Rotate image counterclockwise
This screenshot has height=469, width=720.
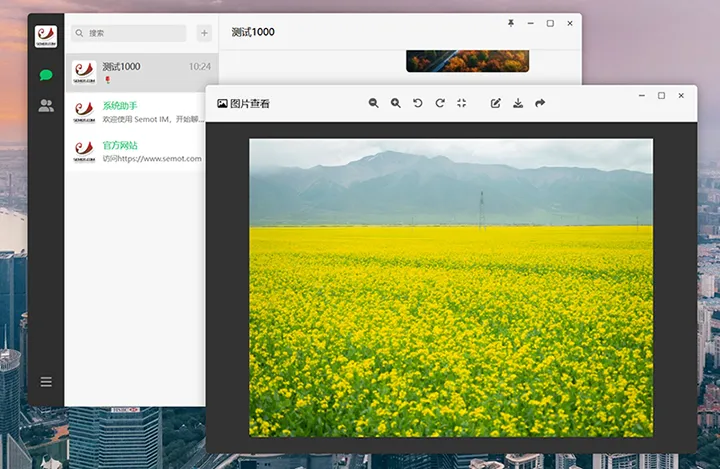click(418, 103)
